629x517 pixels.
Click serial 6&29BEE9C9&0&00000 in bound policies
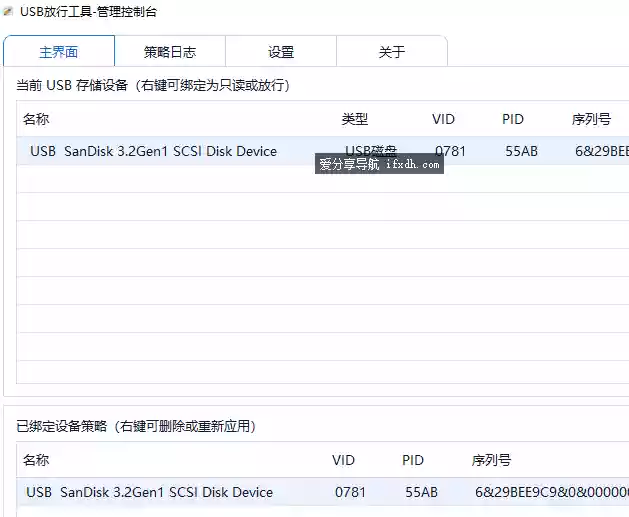click(x=552, y=492)
